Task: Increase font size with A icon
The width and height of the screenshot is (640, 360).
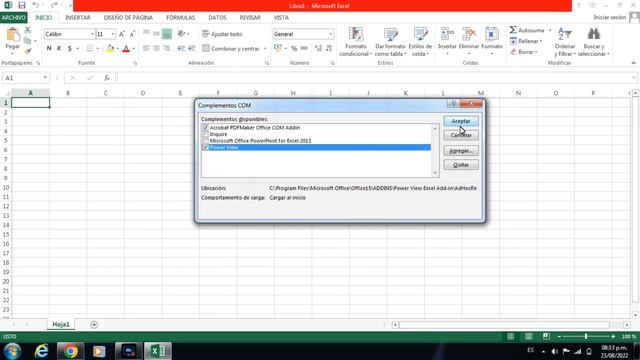Action: (122, 34)
